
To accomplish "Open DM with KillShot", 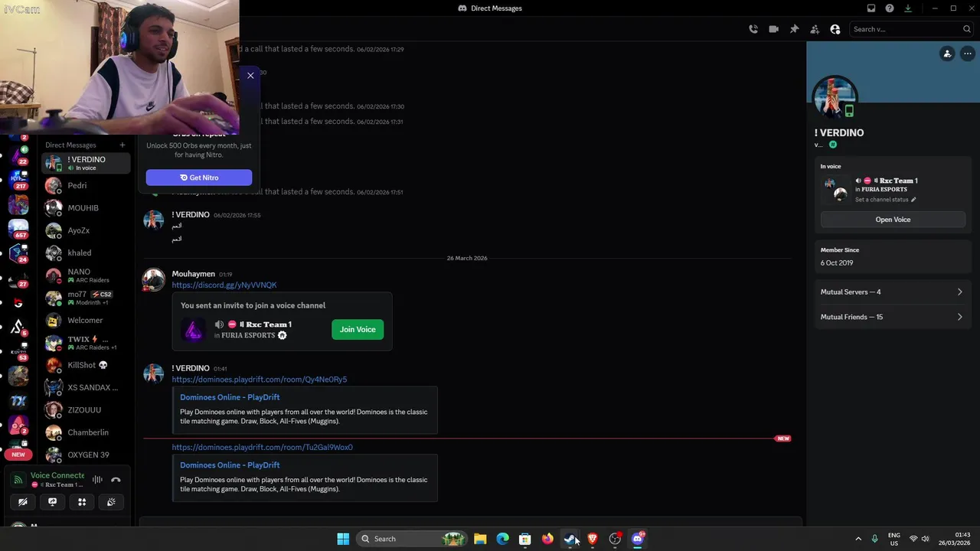I will click(87, 365).
